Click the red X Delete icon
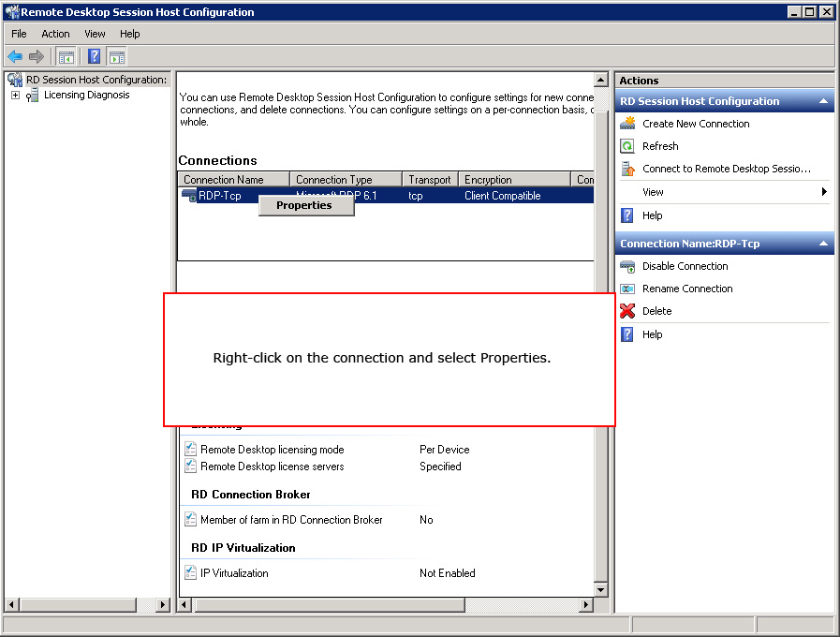This screenshot has width=840, height=637. [x=627, y=311]
